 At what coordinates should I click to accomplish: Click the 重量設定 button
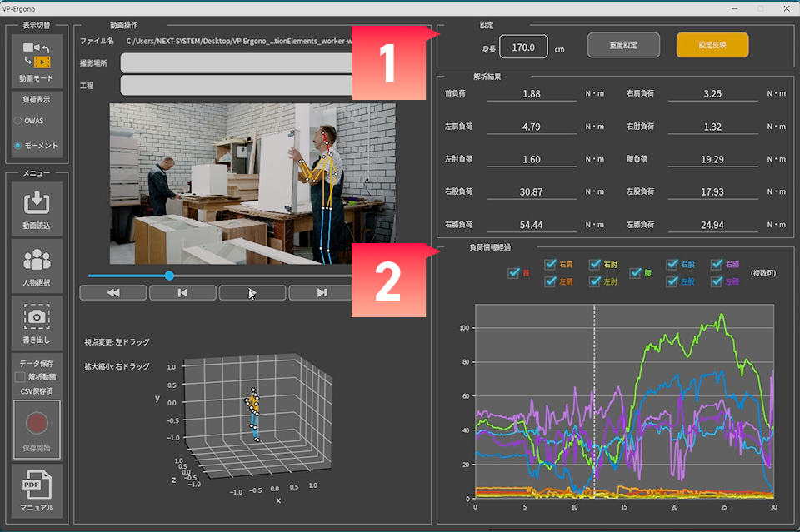[x=624, y=45]
